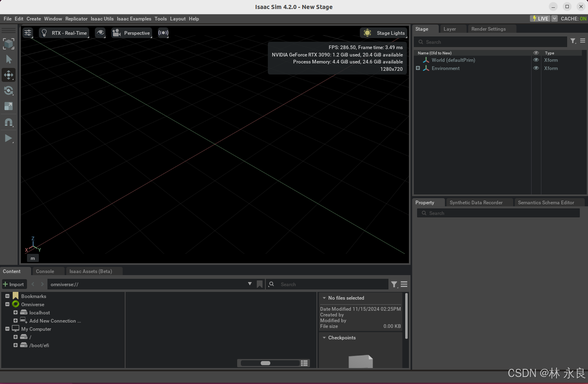The image size is (588, 384).
Task: Activate the Move tool
Action: (9, 75)
